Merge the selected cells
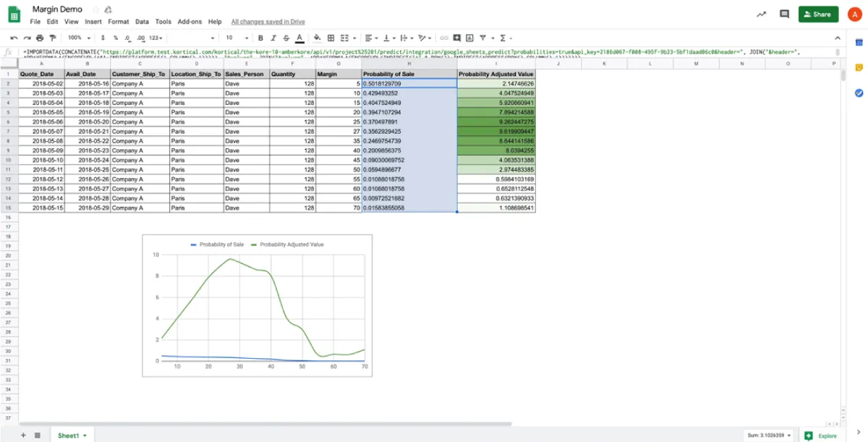Image resolution: width=868 pixels, height=442 pixels. [344, 38]
